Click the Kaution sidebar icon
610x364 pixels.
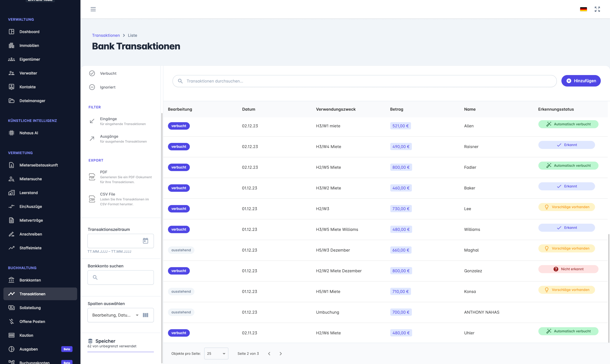coord(11,335)
